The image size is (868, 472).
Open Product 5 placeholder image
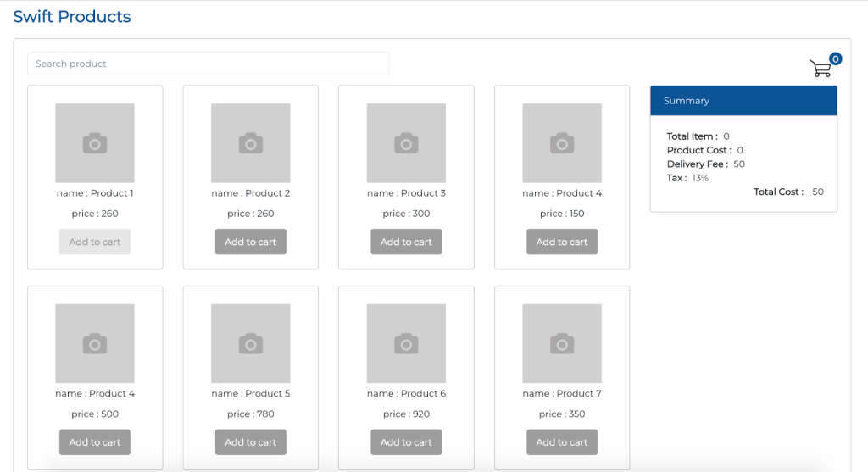[x=250, y=343]
